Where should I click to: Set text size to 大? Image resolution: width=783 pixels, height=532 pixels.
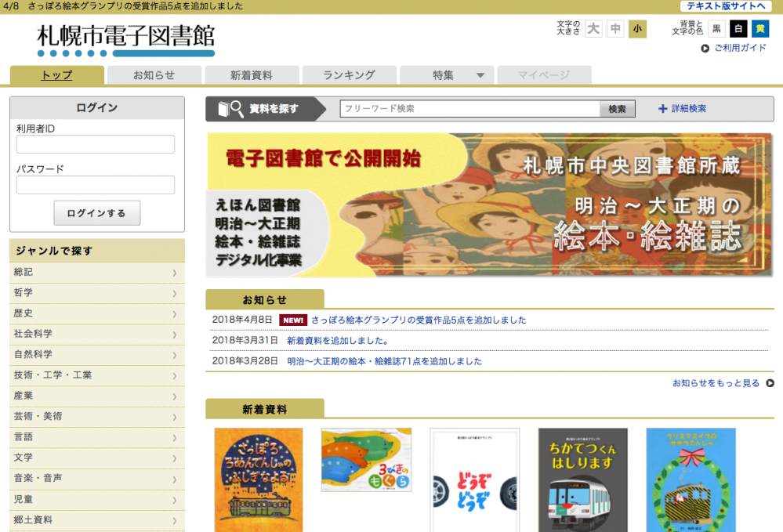pyautogui.click(x=593, y=29)
